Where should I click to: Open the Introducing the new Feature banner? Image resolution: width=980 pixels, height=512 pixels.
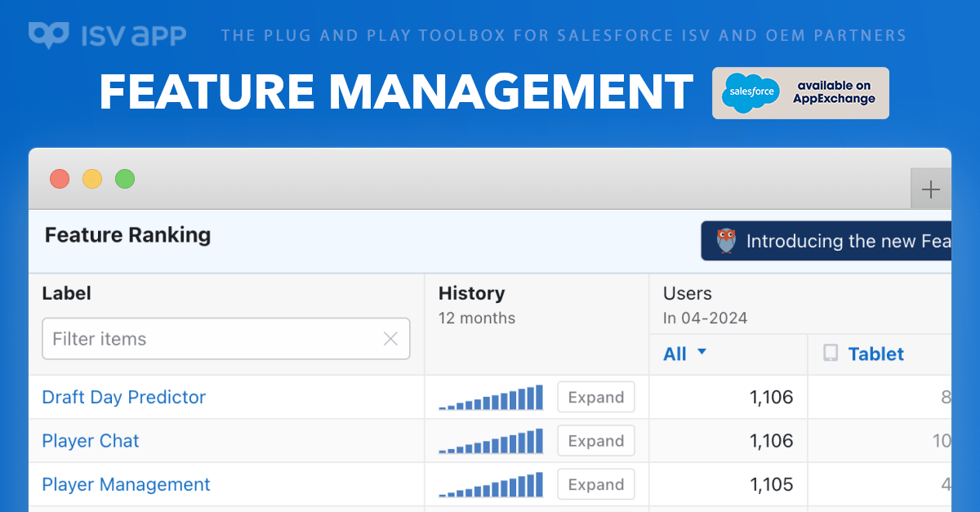pyautogui.click(x=826, y=241)
